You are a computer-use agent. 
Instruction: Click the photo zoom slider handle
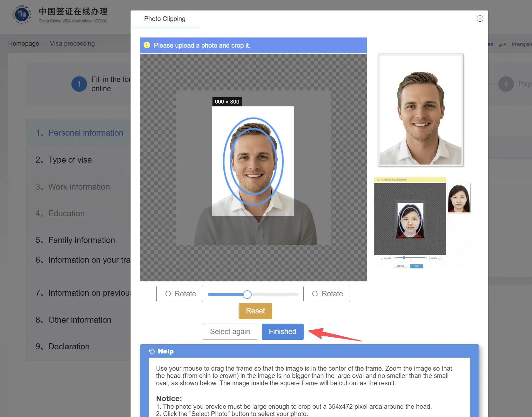tap(247, 294)
